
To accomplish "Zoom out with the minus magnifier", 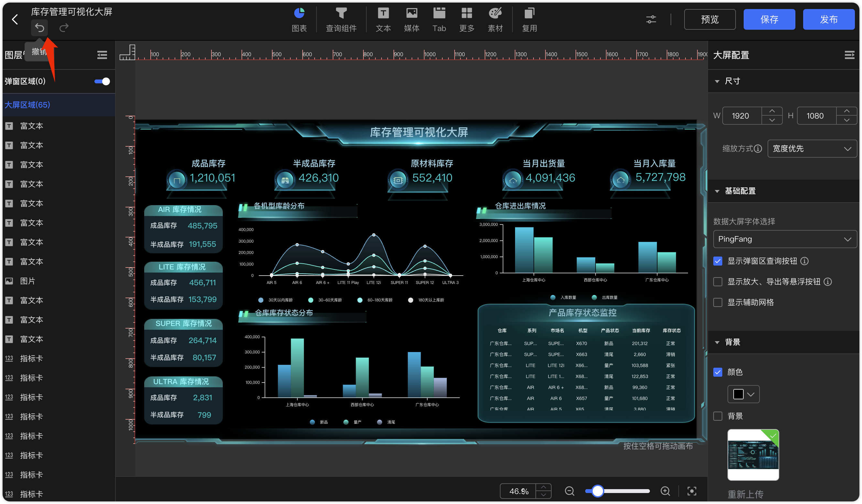I will click(x=569, y=491).
